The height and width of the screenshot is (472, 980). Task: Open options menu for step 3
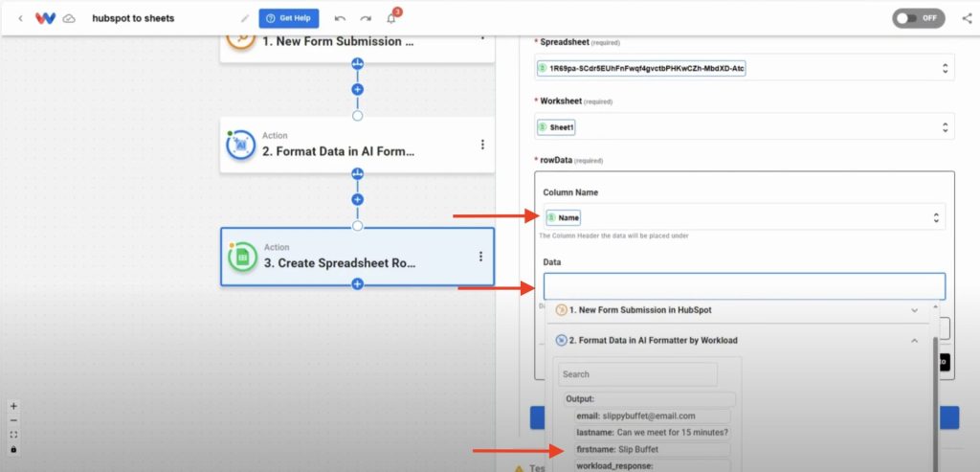pyautogui.click(x=480, y=257)
